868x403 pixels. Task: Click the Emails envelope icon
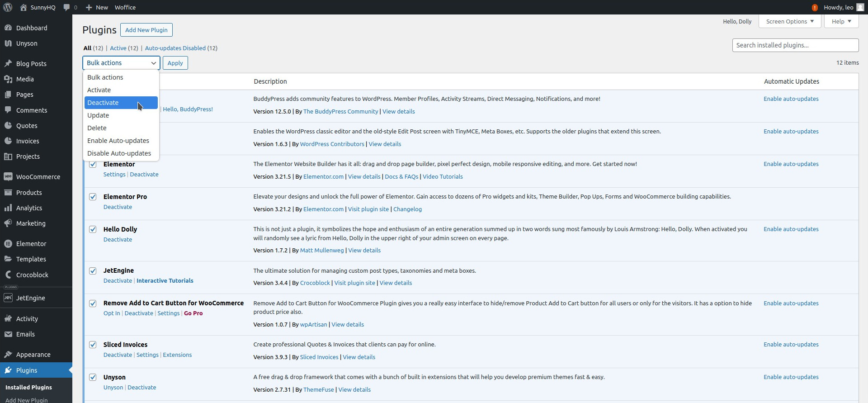click(x=8, y=334)
